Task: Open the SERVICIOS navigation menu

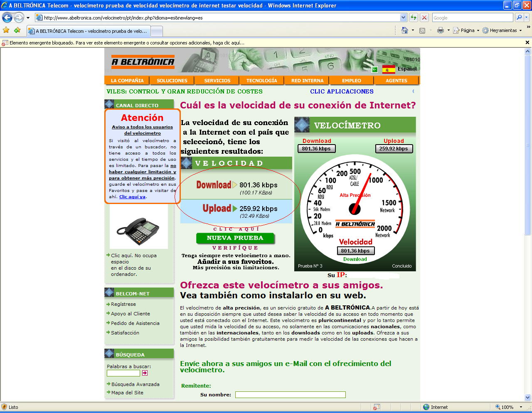Action: (217, 81)
